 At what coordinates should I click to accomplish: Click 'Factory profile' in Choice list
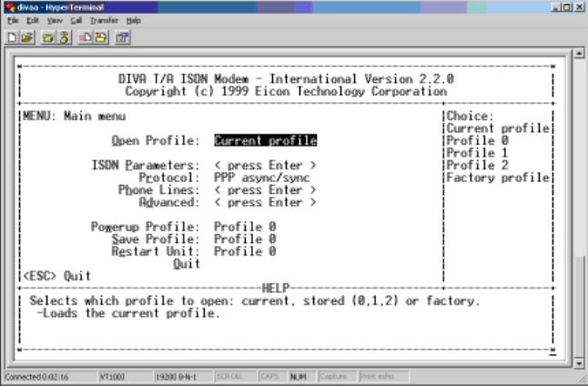(498, 178)
